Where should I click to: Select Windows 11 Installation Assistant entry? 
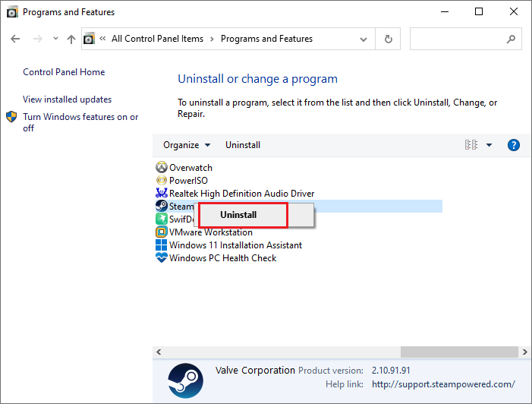(x=235, y=245)
